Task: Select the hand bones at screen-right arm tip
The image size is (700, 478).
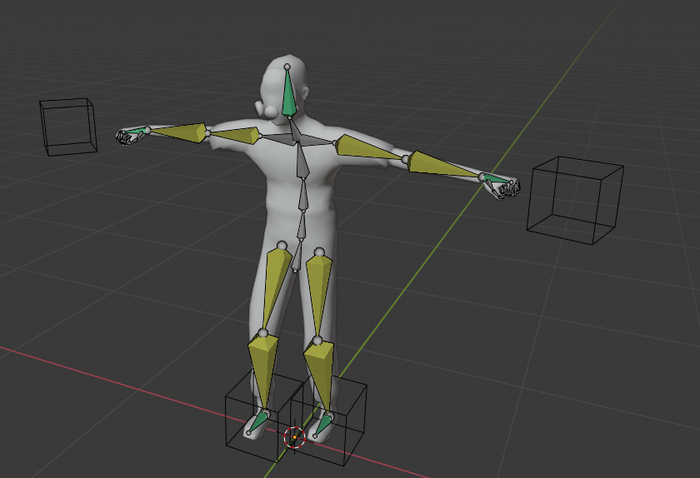Action: click(x=507, y=186)
